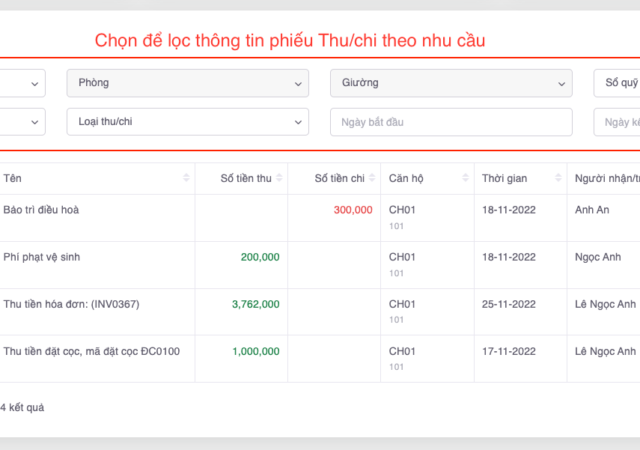640x450 pixels.
Task: Sort table using Thời gian sort icon
Action: click(x=558, y=178)
